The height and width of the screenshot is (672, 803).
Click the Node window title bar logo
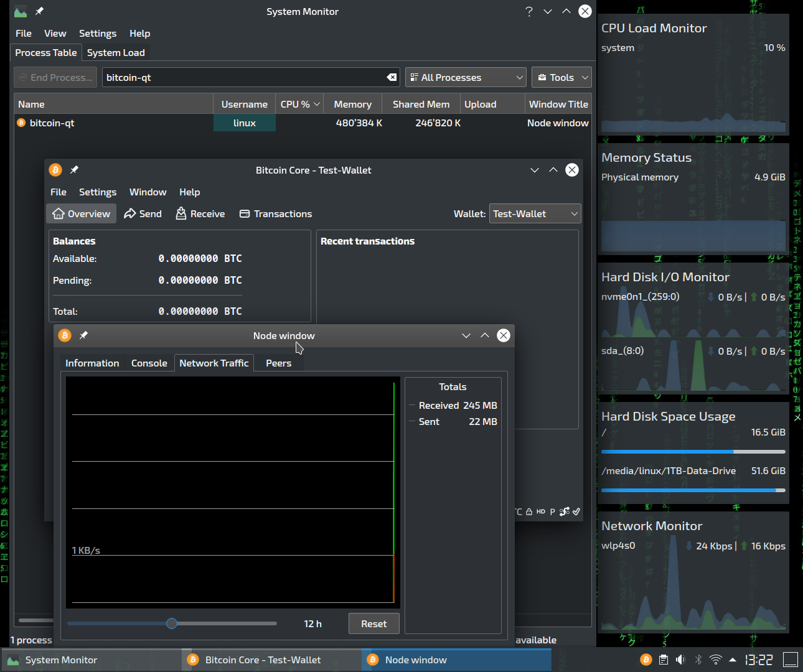click(65, 335)
